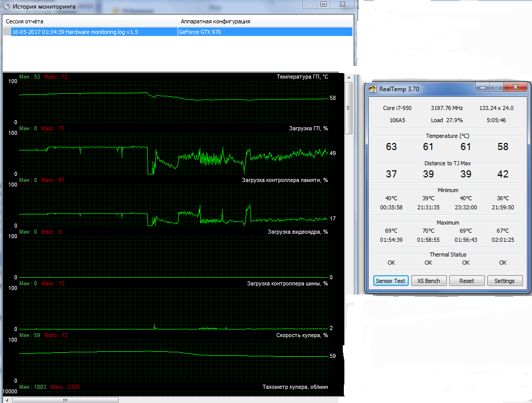Click the Мин : 53 value on temperature graph
Screen dimensions: 532x403
pos(29,77)
